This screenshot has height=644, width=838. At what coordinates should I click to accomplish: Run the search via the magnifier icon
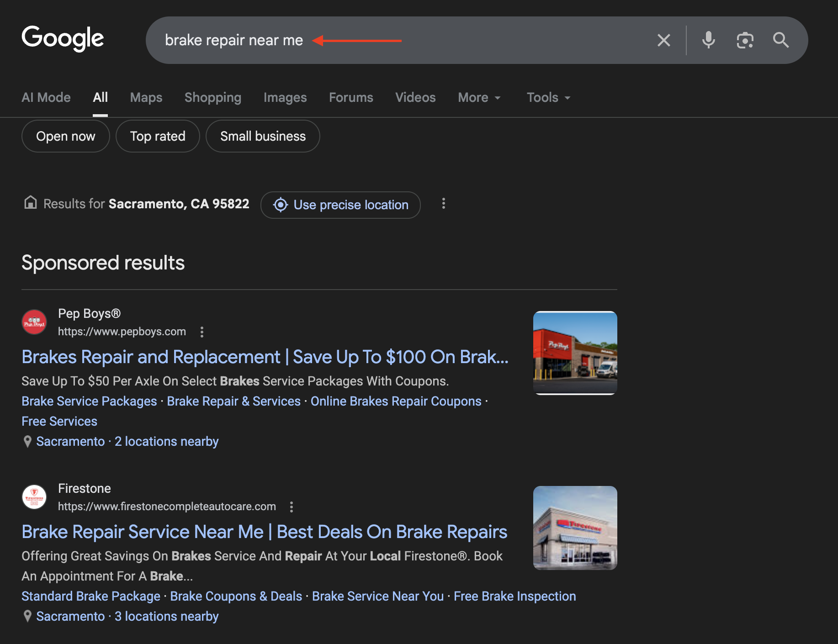(x=781, y=40)
